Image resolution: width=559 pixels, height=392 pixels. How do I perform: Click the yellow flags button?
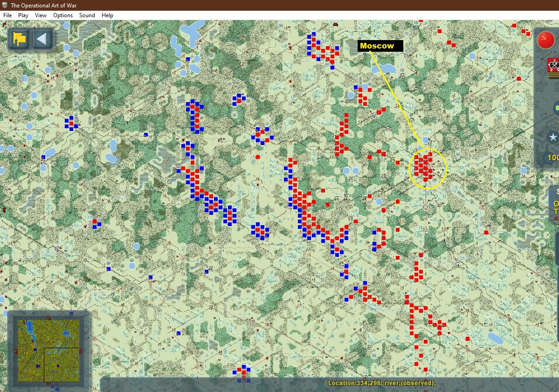(19, 39)
